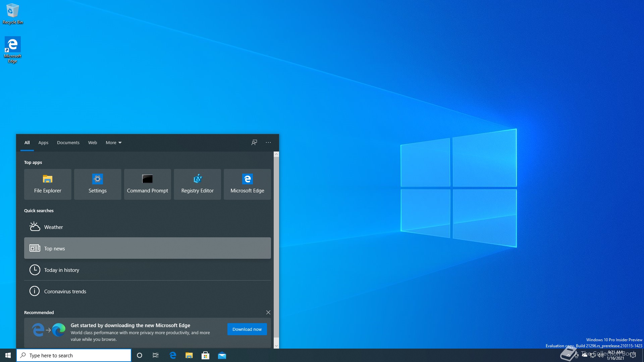644x362 pixels.
Task: Open the Recycle Bin desktop icon
Action: pos(13,14)
